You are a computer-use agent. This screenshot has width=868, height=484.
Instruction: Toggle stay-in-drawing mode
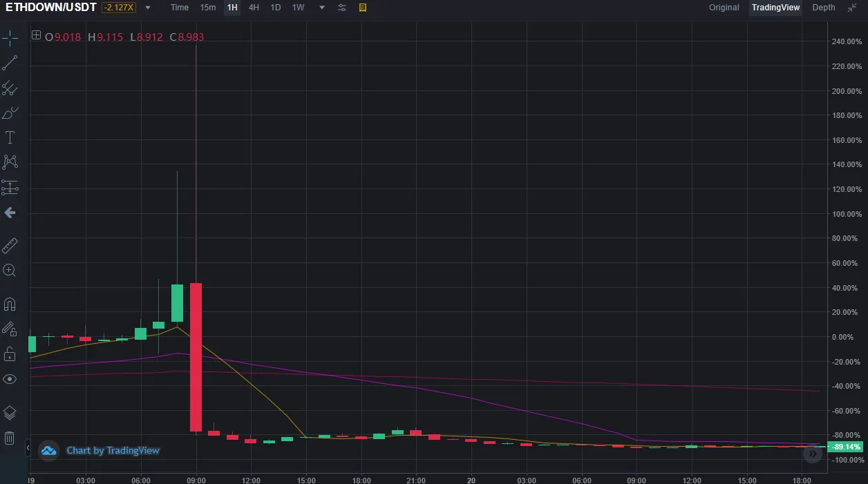coord(10,329)
